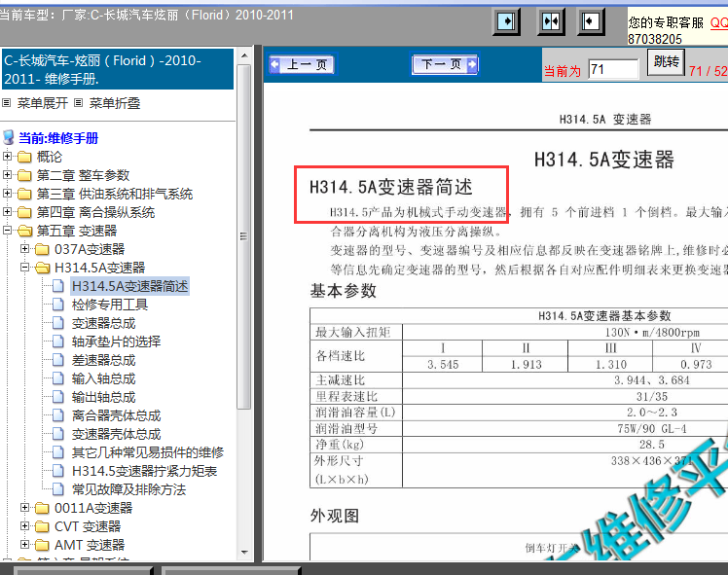Click page icon beside 输出轴总成
The width and height of the screenshot is (728, 575).
[x=58, y=397]
